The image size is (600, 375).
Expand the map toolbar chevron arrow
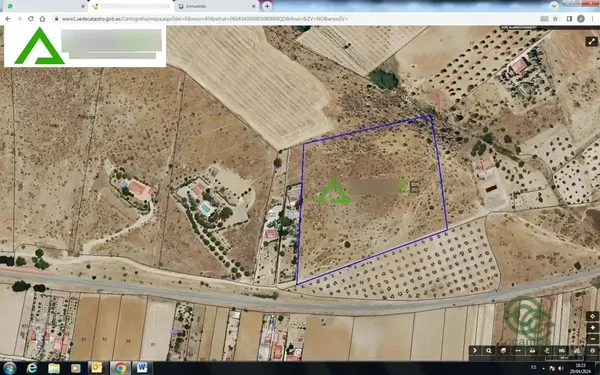475,351
